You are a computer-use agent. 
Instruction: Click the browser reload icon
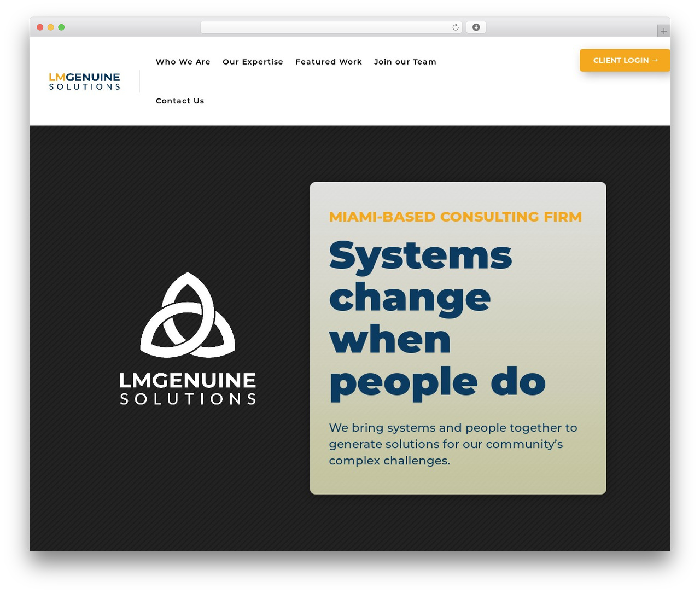455,27
